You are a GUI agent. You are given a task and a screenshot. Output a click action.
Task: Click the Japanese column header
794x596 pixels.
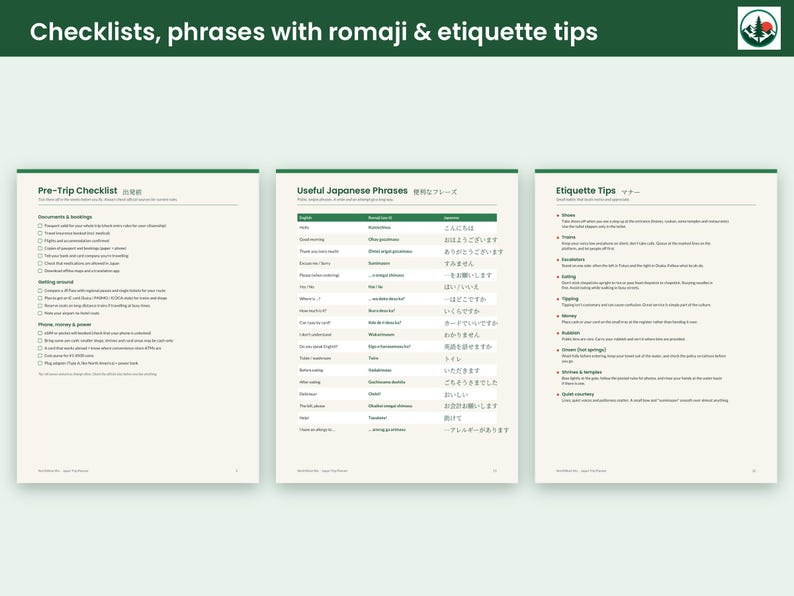[451, 218]
